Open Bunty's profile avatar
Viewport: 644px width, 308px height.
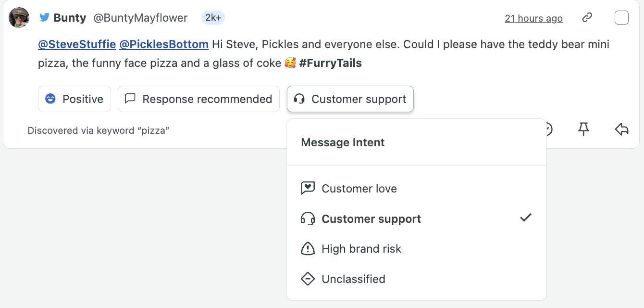pos(19,18)
